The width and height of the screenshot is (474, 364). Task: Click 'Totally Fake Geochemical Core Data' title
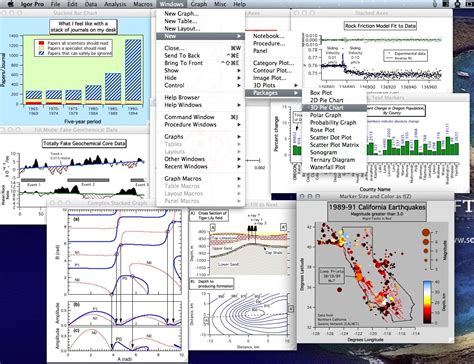click(84, 144)
